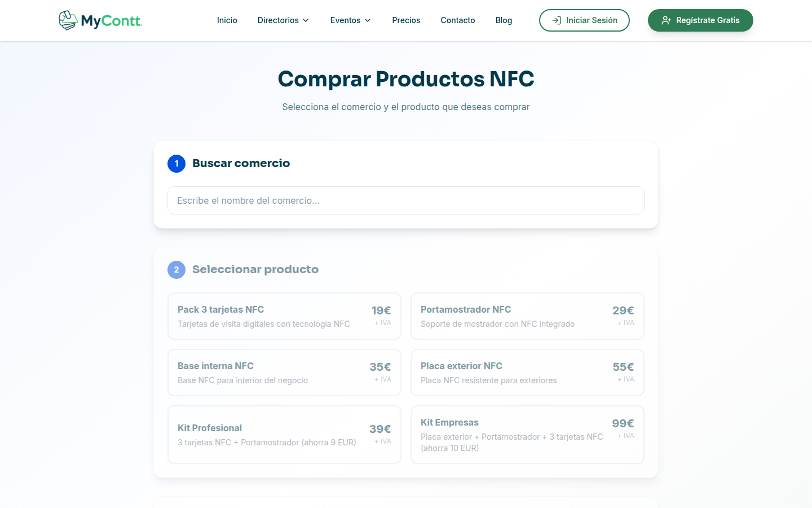Open the MyContt logo homepage link
This screenshot has width=812, height=508.
pyautogui.click(x=100, y=20)
